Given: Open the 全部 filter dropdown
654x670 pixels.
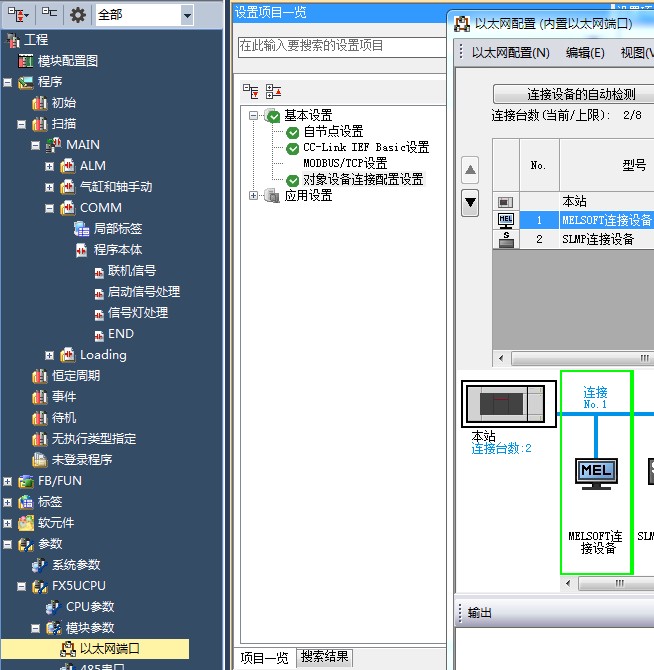Looking at the screenshot, I should 187,15.
